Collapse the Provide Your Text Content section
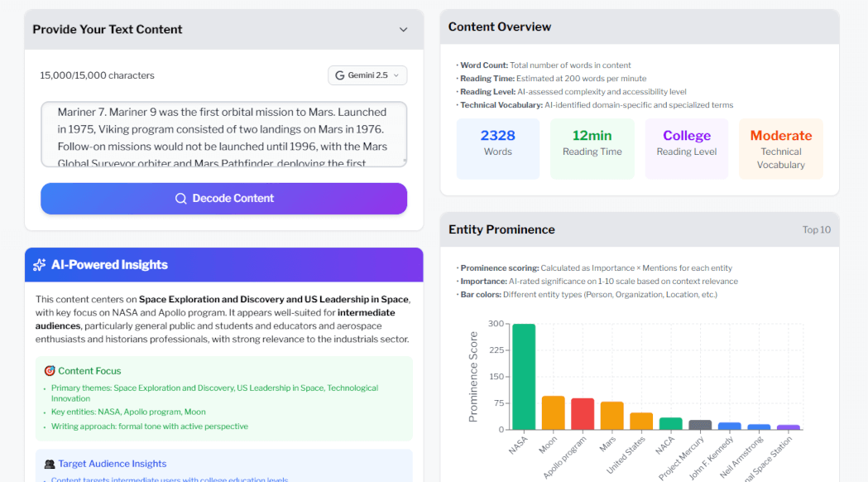868x482 pixels. tap(404, 28)
